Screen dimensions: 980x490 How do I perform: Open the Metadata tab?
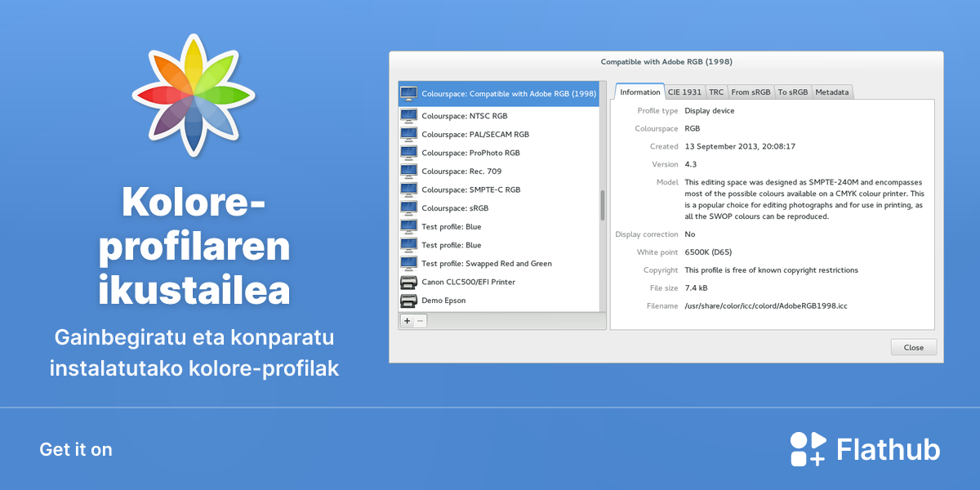click(832, 92)
